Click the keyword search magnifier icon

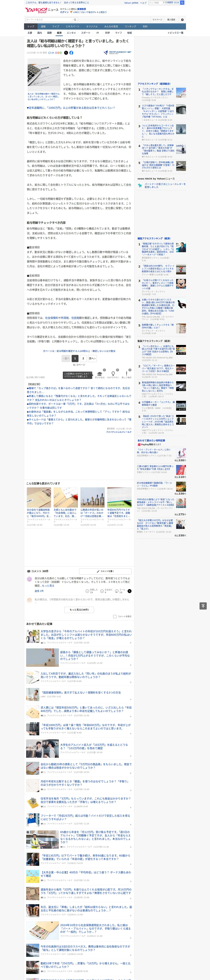pyautogui.click(x=75, y=20)
